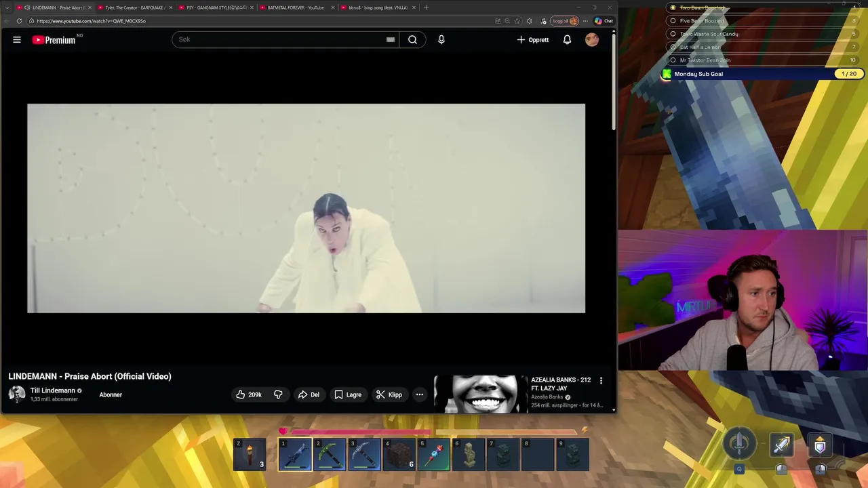Switch to PSY Gangnam Style tab
Image resolution: width=868 pixels, height=488 pixels.
(x=216, y=7)
